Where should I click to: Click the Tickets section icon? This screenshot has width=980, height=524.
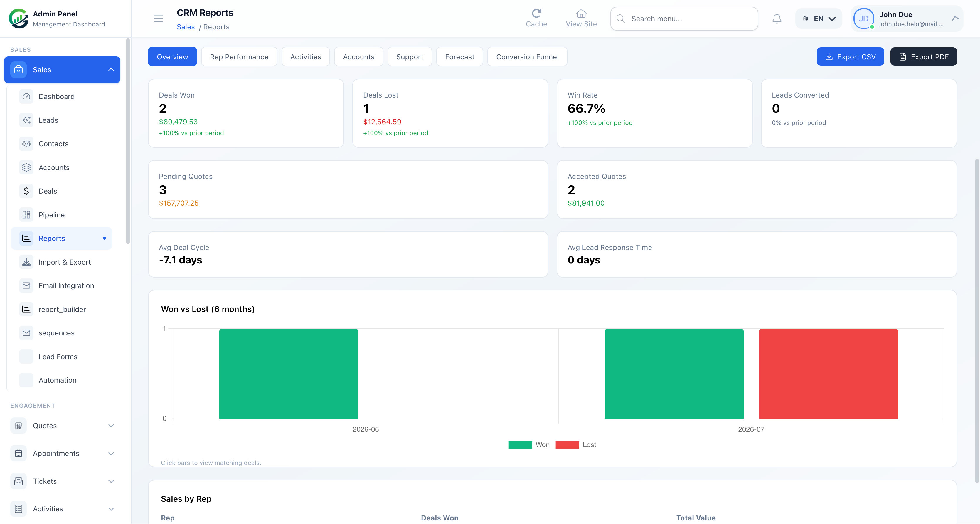pyautogui.click(x=18, y=481)
